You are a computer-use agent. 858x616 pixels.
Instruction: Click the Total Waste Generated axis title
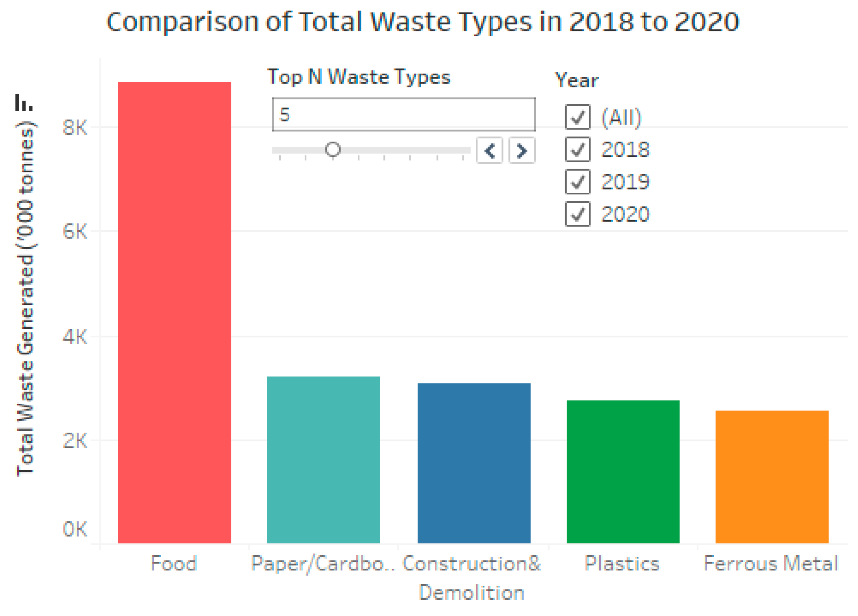[x=25, y=298]
